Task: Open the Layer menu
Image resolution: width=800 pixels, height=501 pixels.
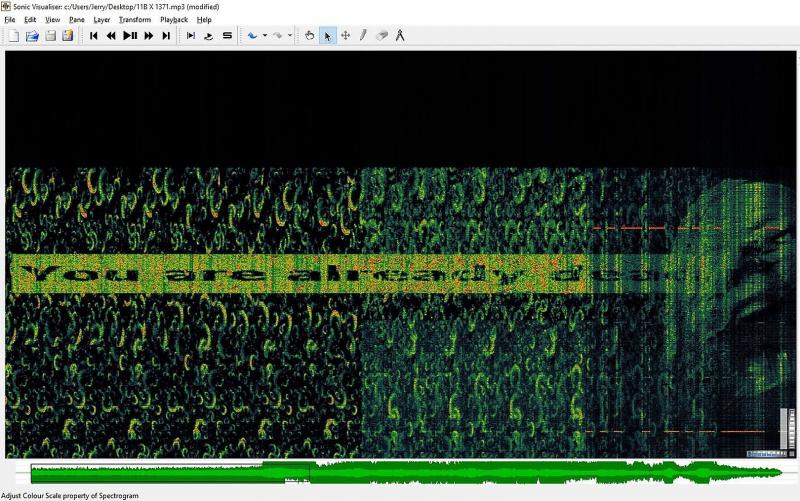Action: pyautogui.click(x=102, y=19)
